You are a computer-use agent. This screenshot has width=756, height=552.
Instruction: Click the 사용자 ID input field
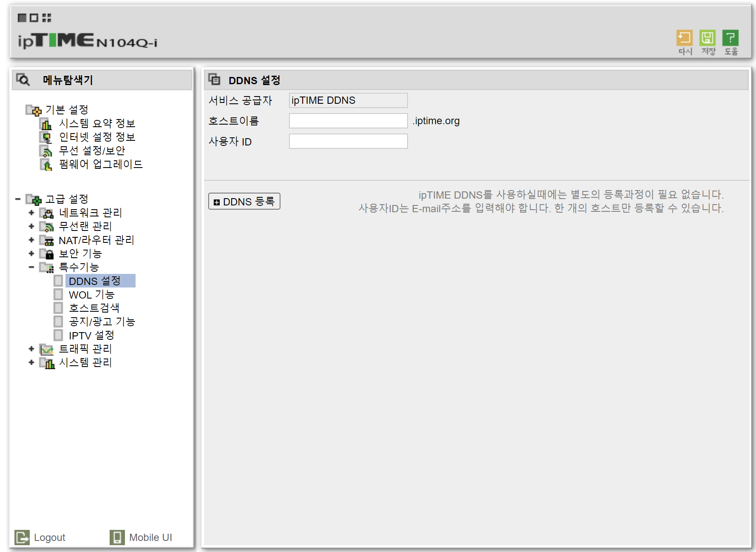point(348,141)
